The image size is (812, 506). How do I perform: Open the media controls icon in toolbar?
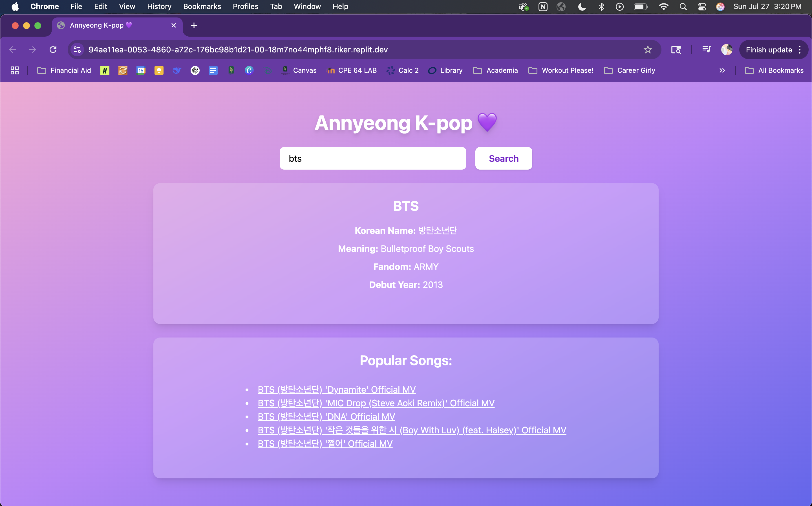click(706, 50)
